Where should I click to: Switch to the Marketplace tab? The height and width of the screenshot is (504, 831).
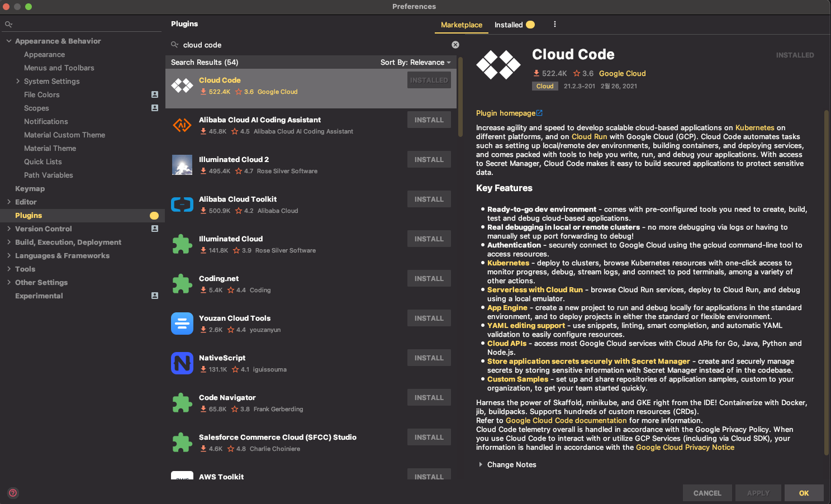(x=461, y=25)
